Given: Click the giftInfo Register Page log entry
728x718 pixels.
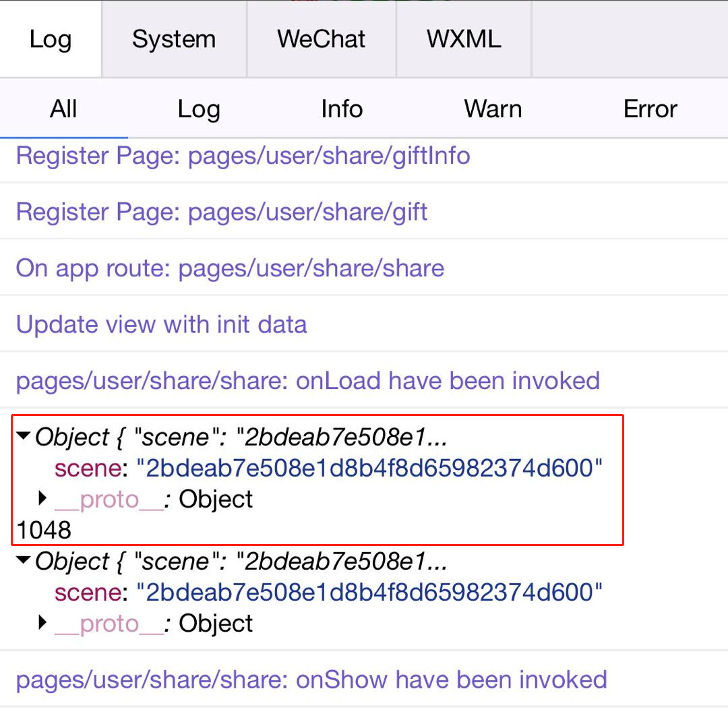Looking at the screenshot, I should click(x=243, y=156).
